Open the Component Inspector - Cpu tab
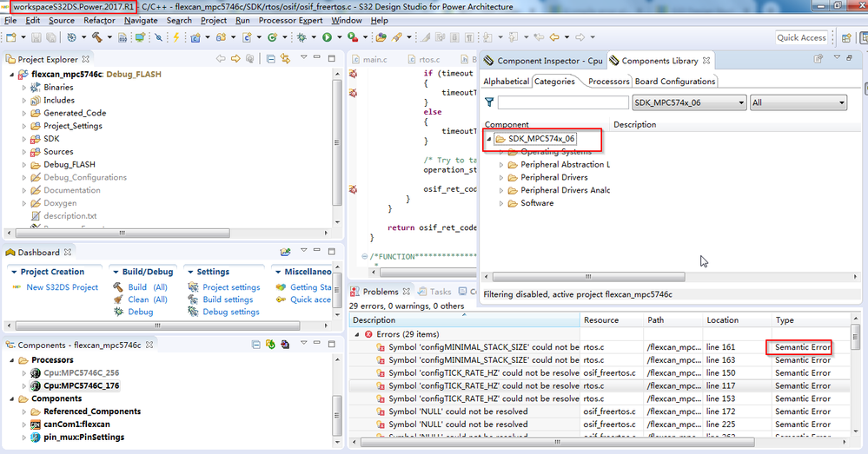Screen dimensions: 868x454 coord(543,61)
